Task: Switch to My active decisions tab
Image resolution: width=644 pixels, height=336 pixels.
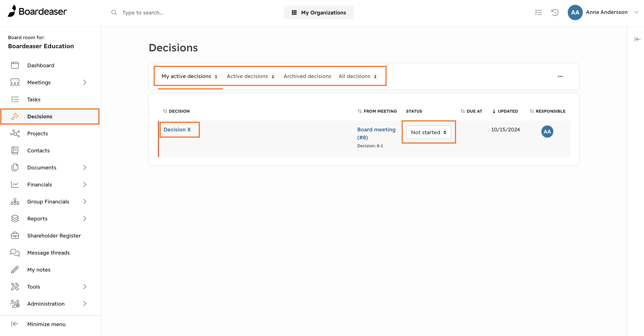Action: (x=190, y=76)
